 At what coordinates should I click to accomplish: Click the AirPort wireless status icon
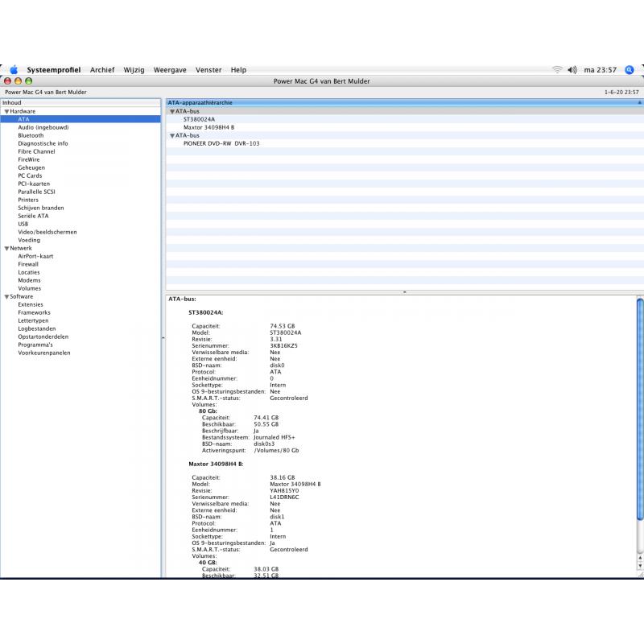tap(557, 70)
